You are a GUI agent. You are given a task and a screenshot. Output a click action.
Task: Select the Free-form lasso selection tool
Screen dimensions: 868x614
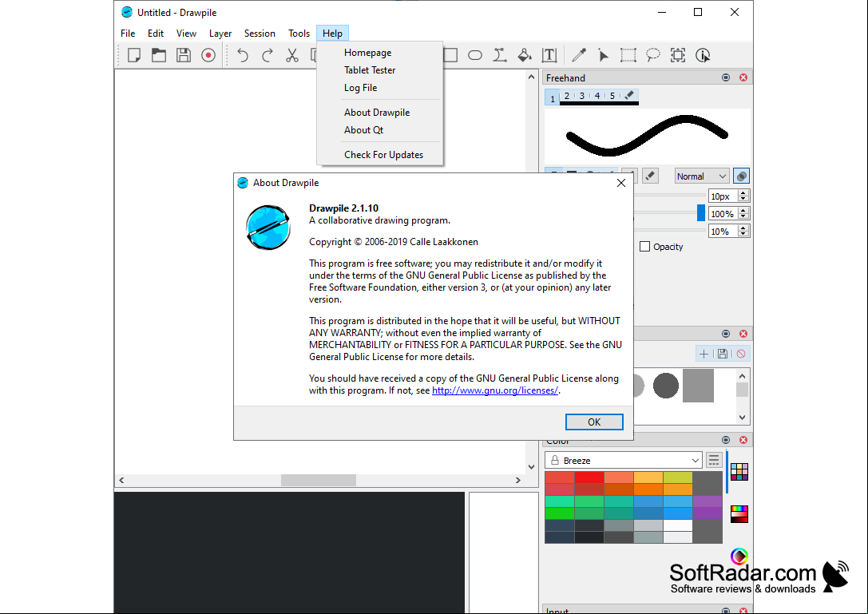(653, 55)
